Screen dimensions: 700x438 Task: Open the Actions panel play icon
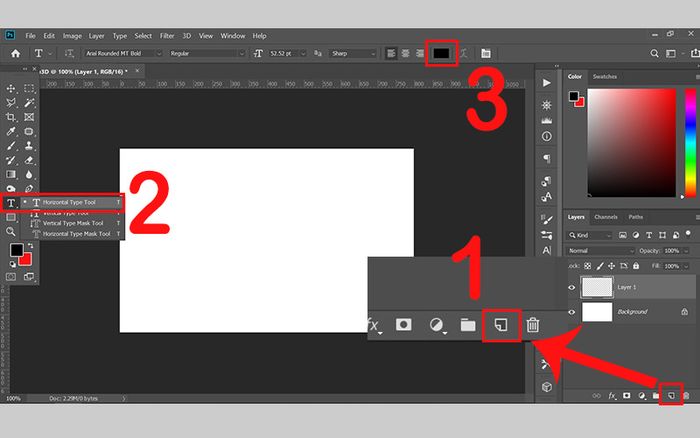(x=546, y=83)
